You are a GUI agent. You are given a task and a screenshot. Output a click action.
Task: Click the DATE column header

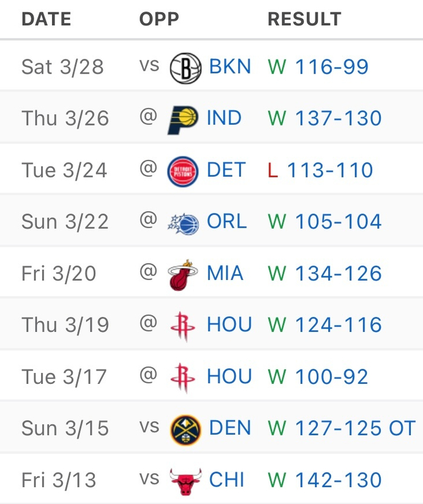(46, 19)
